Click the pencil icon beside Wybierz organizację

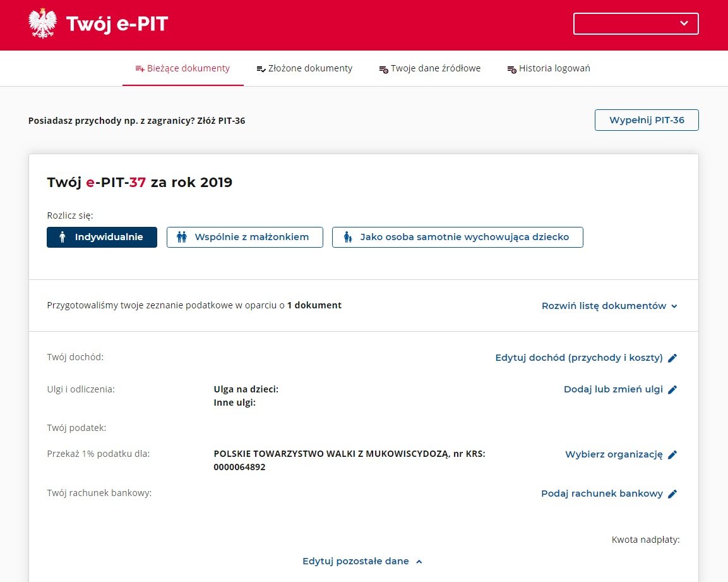coord(672,454)
